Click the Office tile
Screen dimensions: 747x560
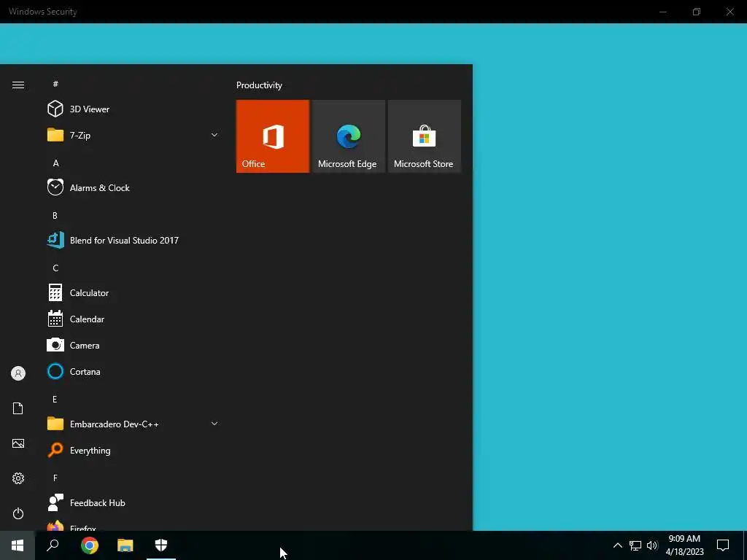[273, 136]
